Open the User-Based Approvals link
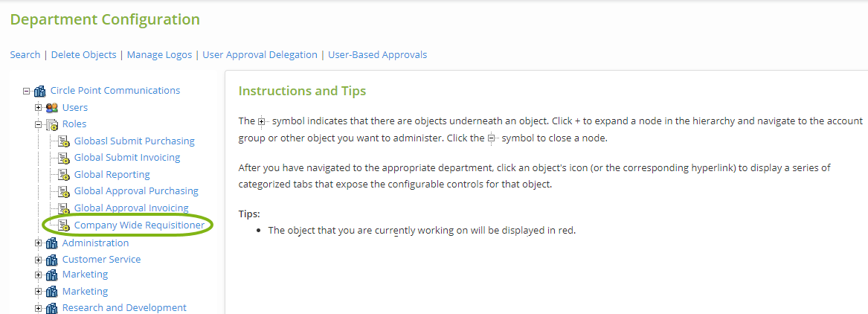868x314 pixels. coord(377,54)
